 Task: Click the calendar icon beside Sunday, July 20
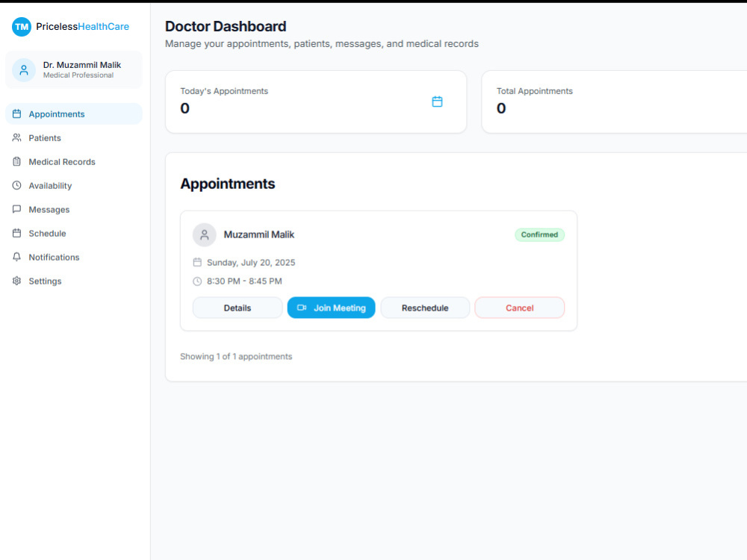197,262
